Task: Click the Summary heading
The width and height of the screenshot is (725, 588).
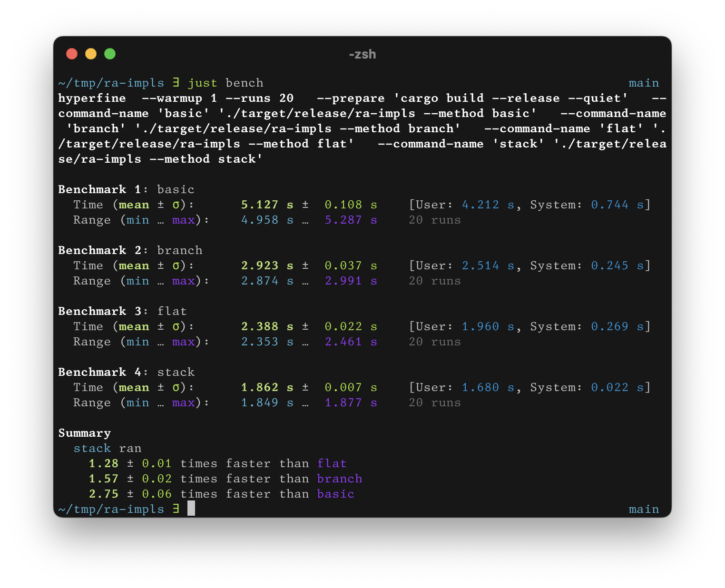Action: coord(84,433)
